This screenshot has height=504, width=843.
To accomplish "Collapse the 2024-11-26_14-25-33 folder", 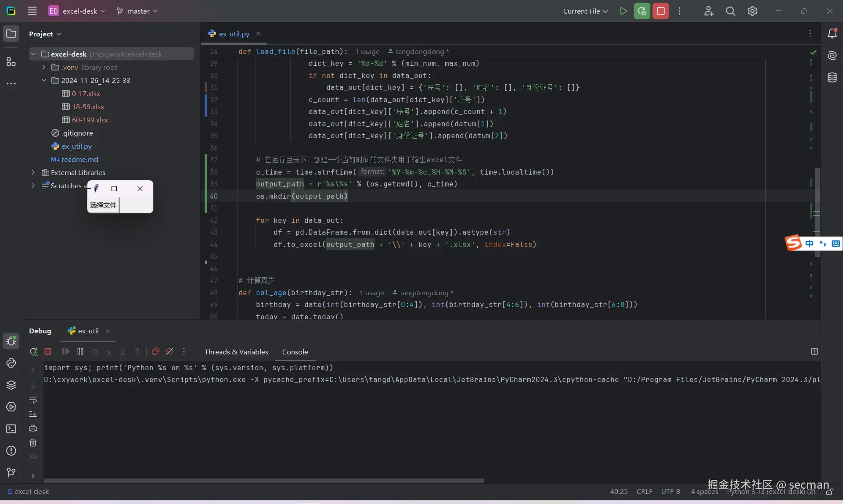I will point(43,80).
